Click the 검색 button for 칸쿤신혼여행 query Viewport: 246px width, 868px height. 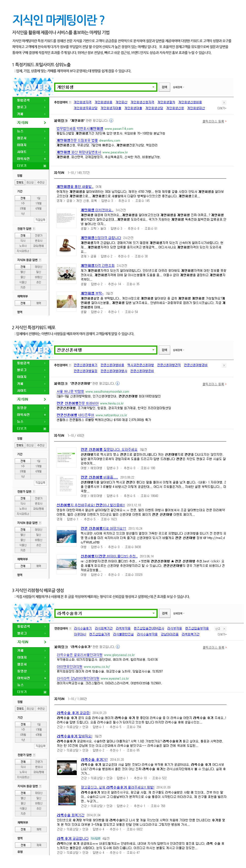point(164,350)
